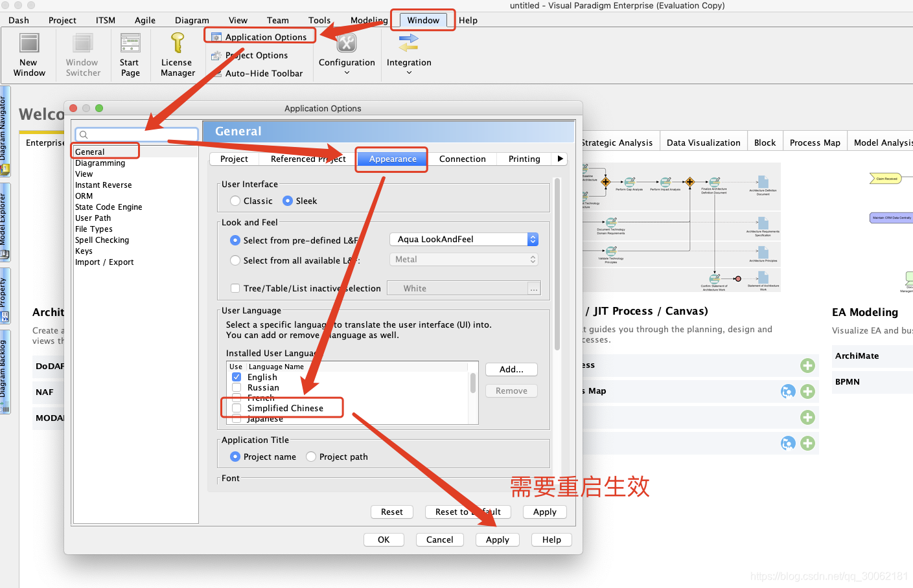Click the bottom row blue circular icon
This screenshot has width=913, height=588.
click(788, 444)
